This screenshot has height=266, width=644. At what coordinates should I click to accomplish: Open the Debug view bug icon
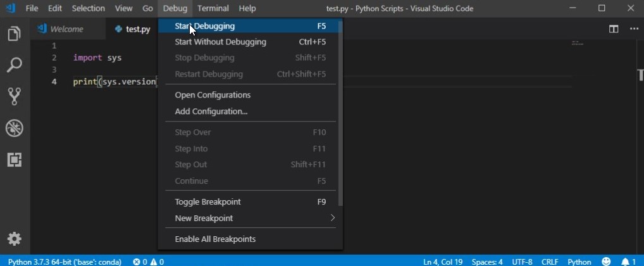pos(15,129)
